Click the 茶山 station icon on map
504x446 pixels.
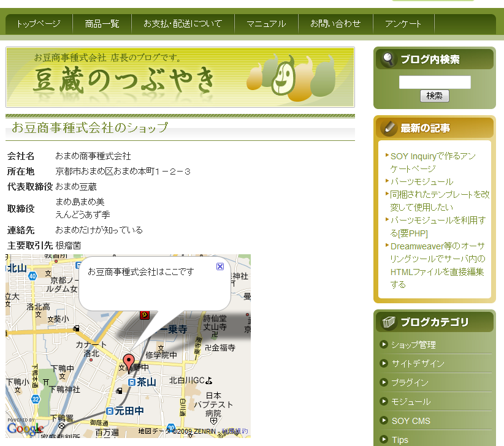[x=131, y=382]
